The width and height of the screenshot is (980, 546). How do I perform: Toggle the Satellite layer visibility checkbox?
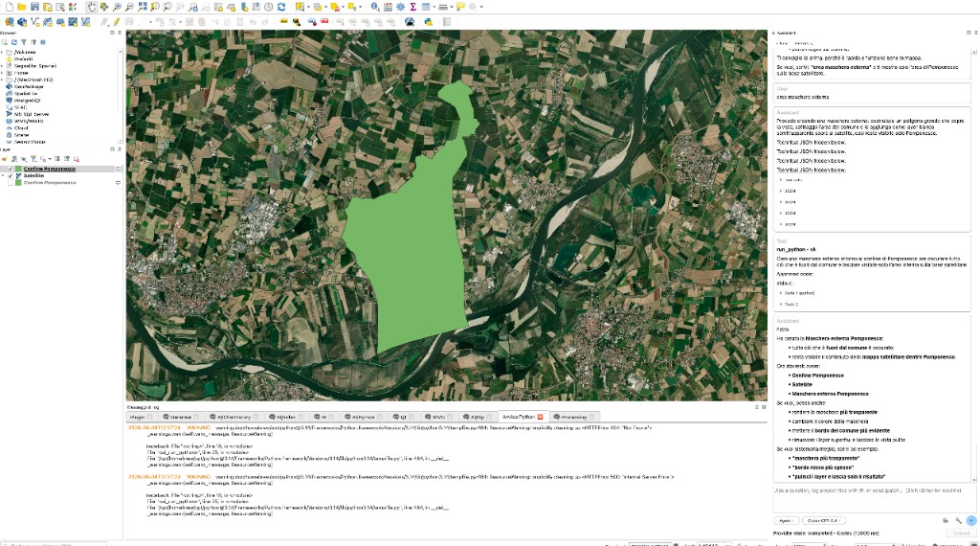10,175
